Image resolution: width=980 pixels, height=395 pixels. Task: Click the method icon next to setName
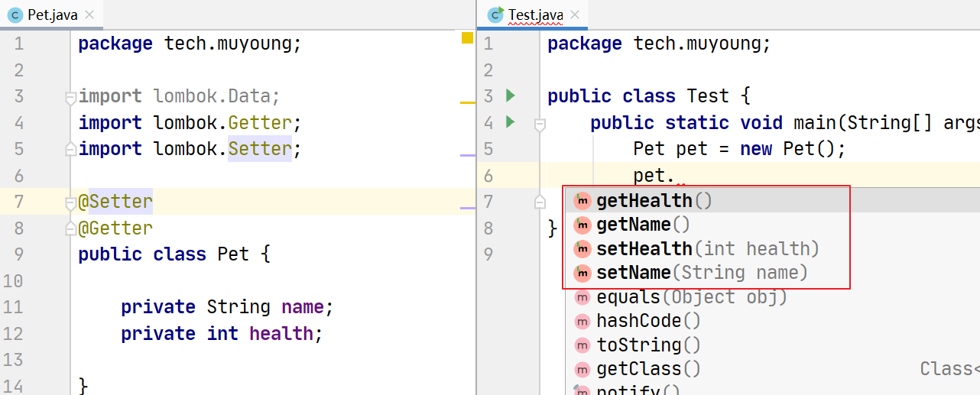tap(582, 273)
